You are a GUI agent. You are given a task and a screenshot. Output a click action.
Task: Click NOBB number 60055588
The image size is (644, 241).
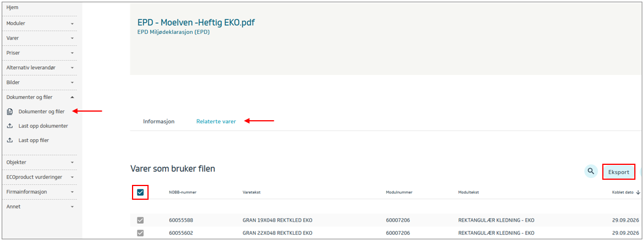[x=181, y=220]
